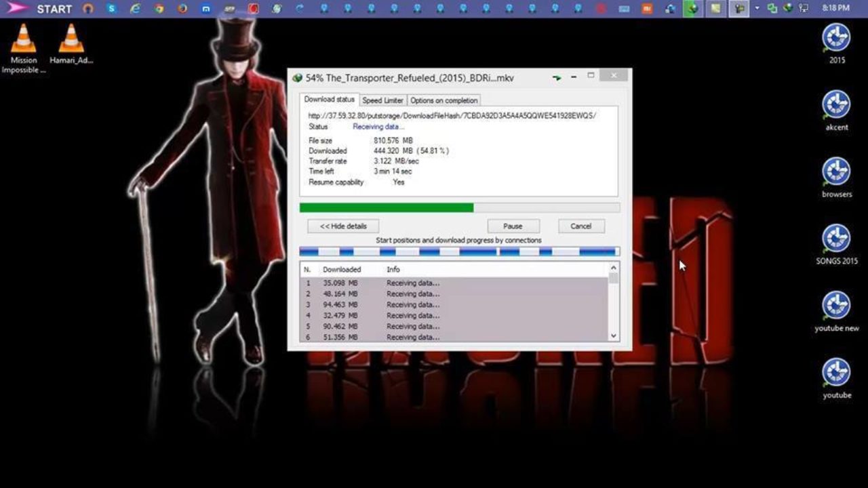Open the browsers desktop shortcut

point(836,173)
